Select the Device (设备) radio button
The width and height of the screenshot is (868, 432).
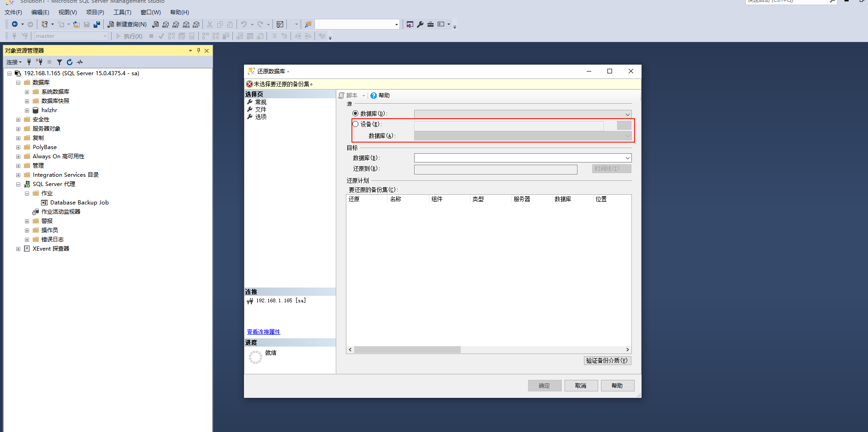356,124
